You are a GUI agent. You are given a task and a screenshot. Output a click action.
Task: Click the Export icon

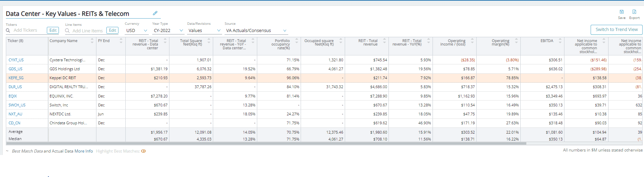[634, 12]
